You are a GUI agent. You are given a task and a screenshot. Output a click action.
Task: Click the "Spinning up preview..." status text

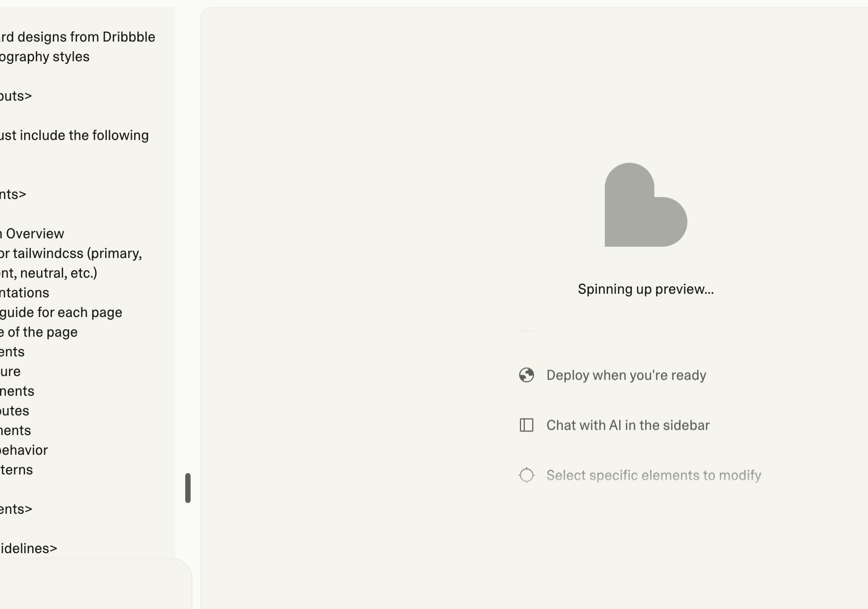[x=646, y=289]
